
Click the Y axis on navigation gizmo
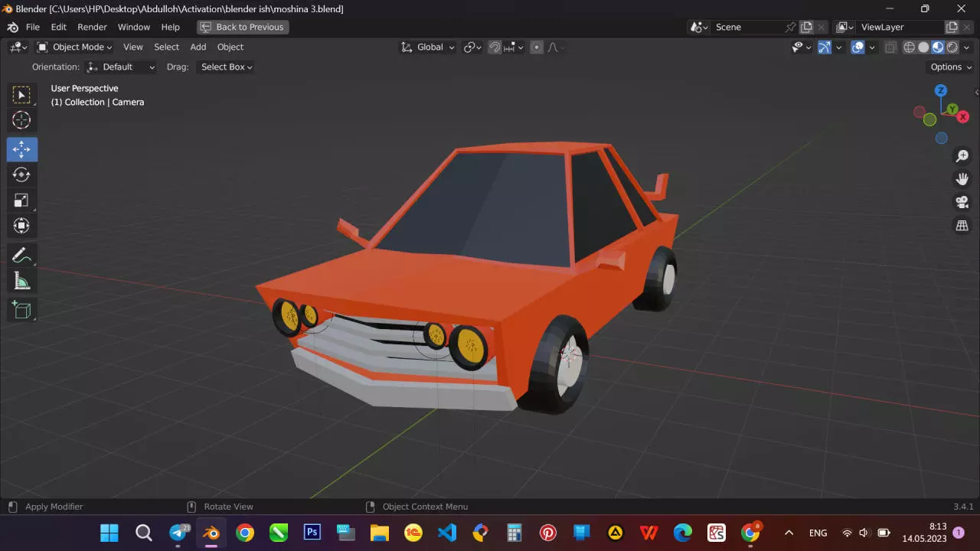point(952,110)
